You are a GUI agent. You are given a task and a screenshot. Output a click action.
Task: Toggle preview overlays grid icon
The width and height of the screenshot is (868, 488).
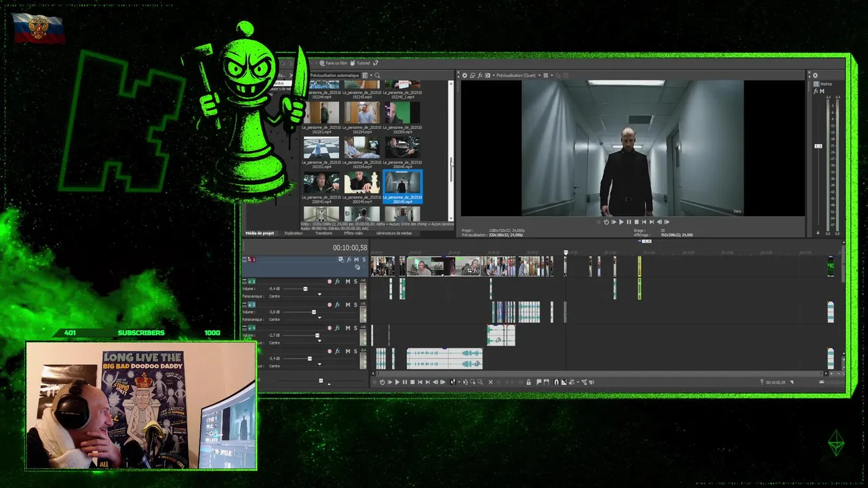point(546,75)
